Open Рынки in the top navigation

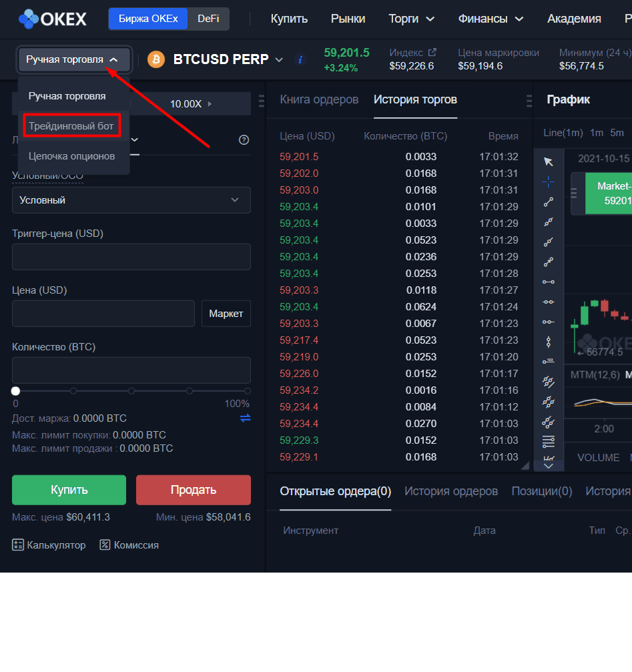point(348,19)
